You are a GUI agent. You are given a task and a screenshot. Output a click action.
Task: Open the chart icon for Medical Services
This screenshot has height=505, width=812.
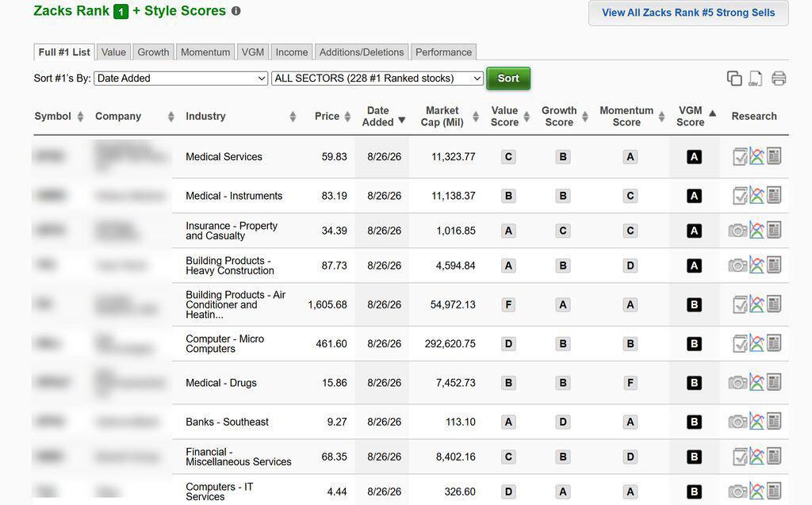(756, 156)
